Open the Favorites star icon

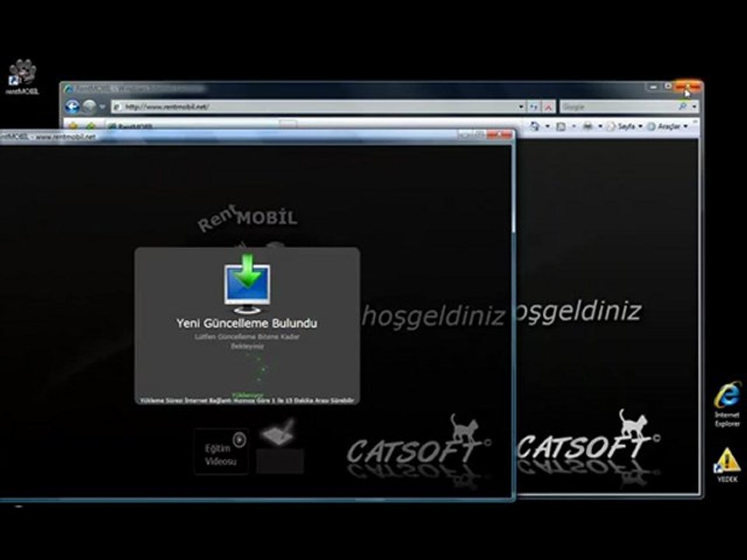(73, 126)
